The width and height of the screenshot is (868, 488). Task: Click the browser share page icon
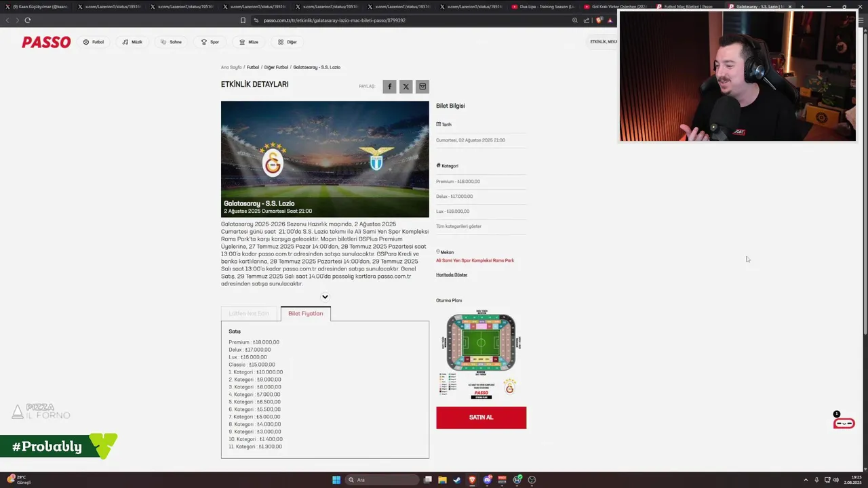(x=587, y=20)
